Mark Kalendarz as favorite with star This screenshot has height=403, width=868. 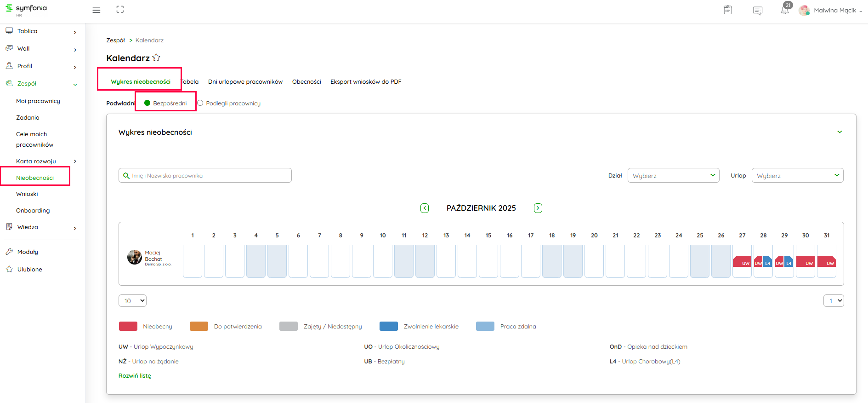click(156, 58)
